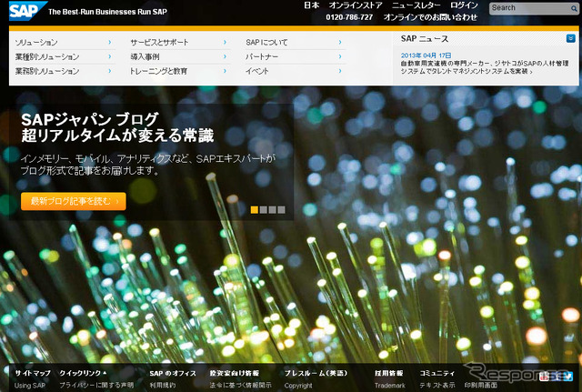This screenshot has width=582, height=392.
Task: Click phone number 0120-786-727
Action: pyautogui.click(x=349, y=17)
